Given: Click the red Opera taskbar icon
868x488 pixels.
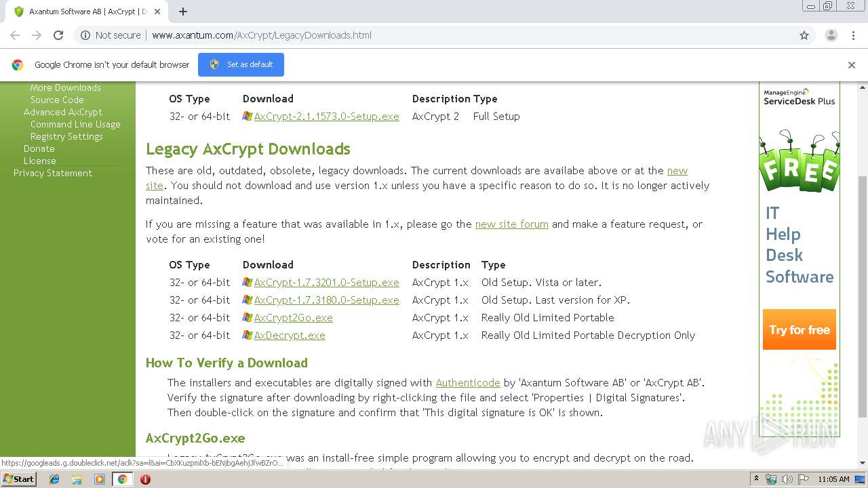Looking at the screenshot, I should (x=145, y=479).
